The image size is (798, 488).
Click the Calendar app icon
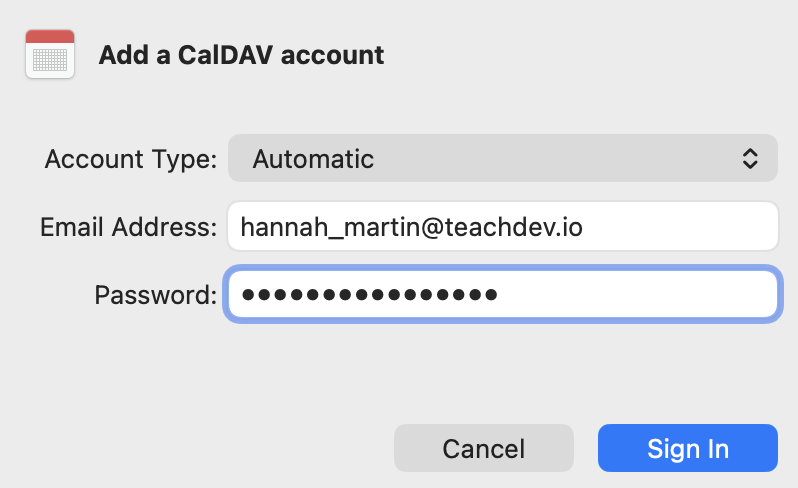49,54
